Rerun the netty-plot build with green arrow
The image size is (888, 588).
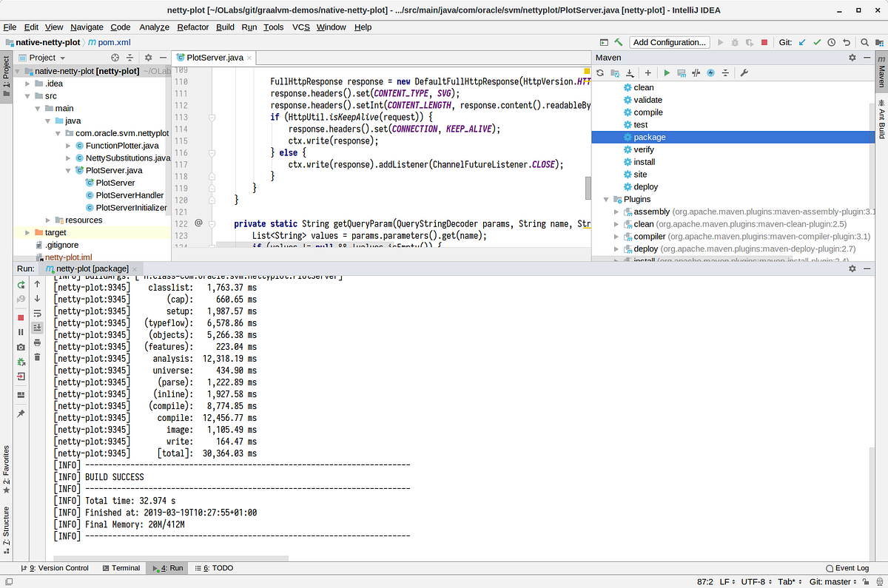[22, 285]
